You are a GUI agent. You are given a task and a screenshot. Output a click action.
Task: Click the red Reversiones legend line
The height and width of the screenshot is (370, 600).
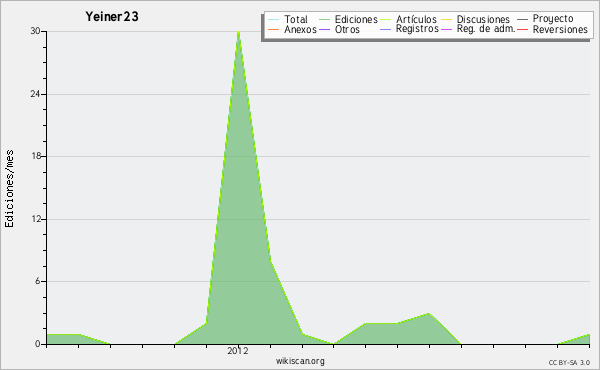(522, 29)
